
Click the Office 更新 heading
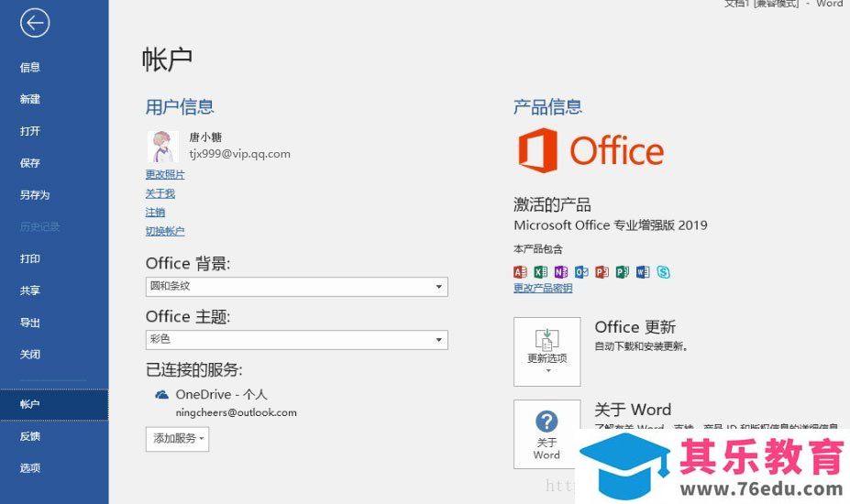(635, 327)
